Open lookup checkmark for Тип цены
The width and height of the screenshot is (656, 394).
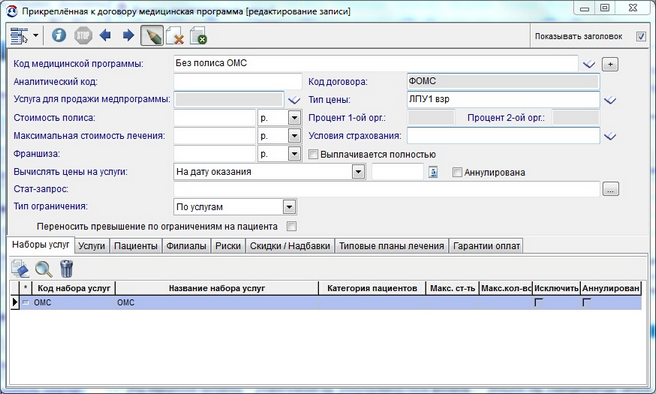[x=610, y=100]
